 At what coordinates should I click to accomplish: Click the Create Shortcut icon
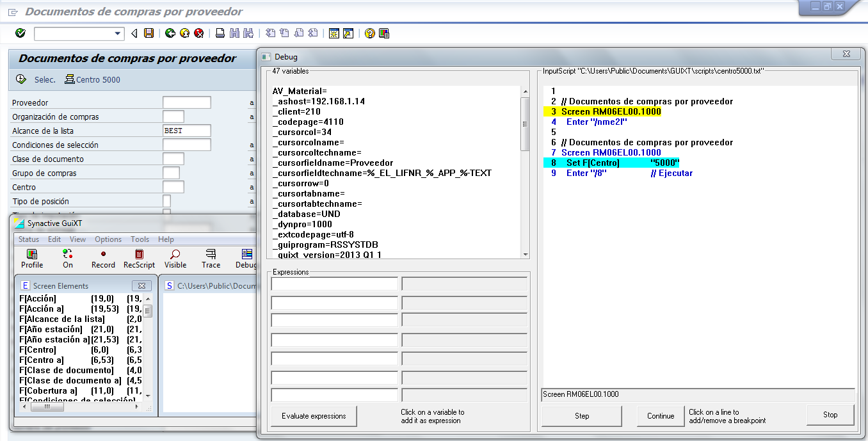348,33
